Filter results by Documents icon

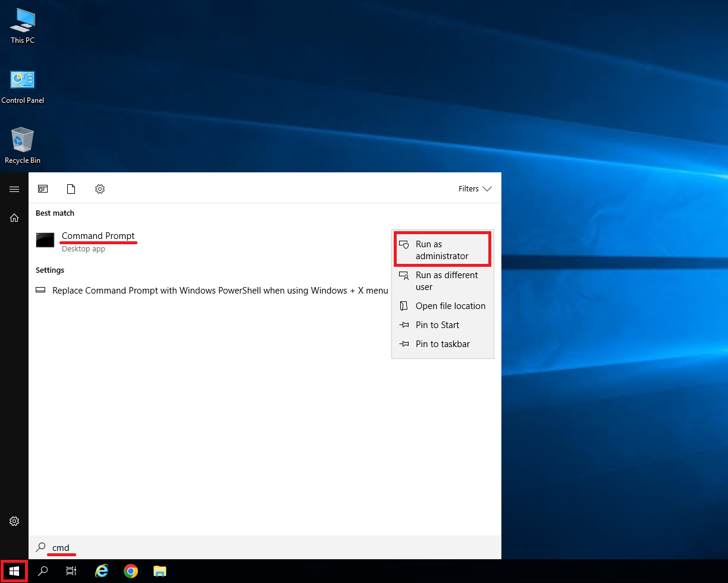71,189
